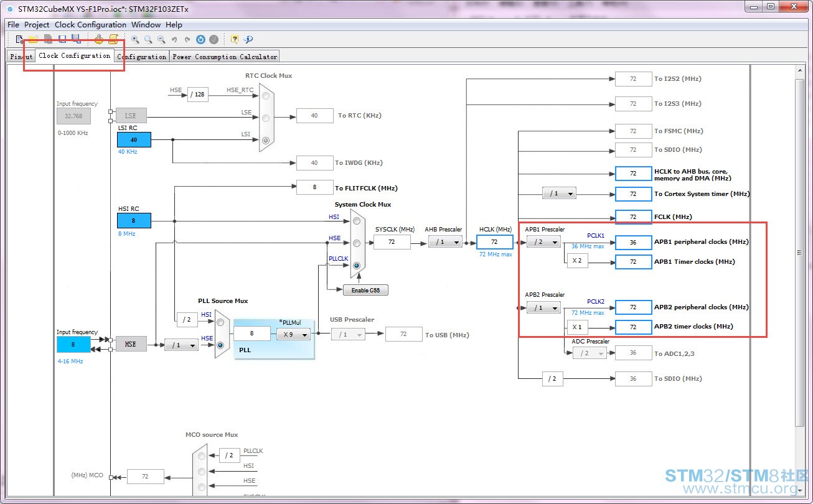Screen dimensions: 813x504
Task: Select PLLCLK in the System Clock Mux
Action: pos(357,265)
